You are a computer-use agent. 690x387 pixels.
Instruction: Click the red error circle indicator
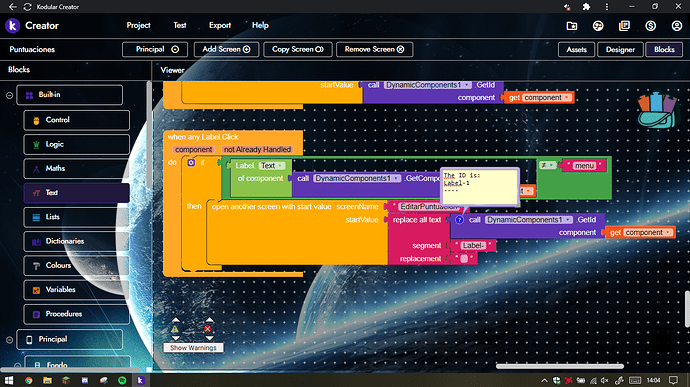pyautogui.click(x=207, y=329)
